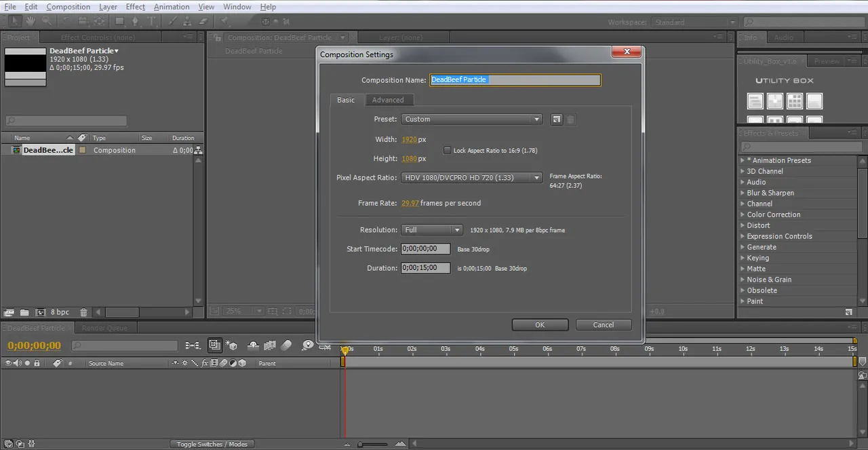
Task: Select the Brush tool
Action: [x=173, y=22]
